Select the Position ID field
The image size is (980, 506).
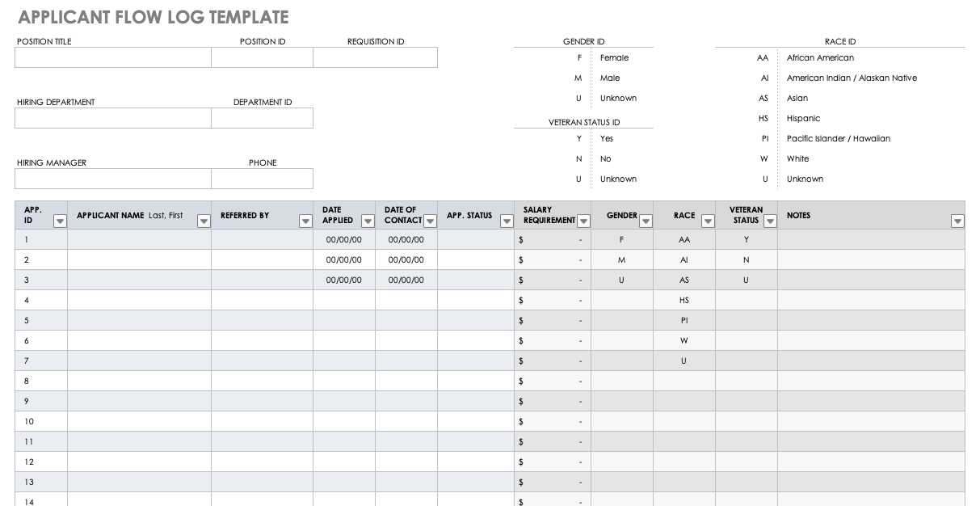pos(262,57)
